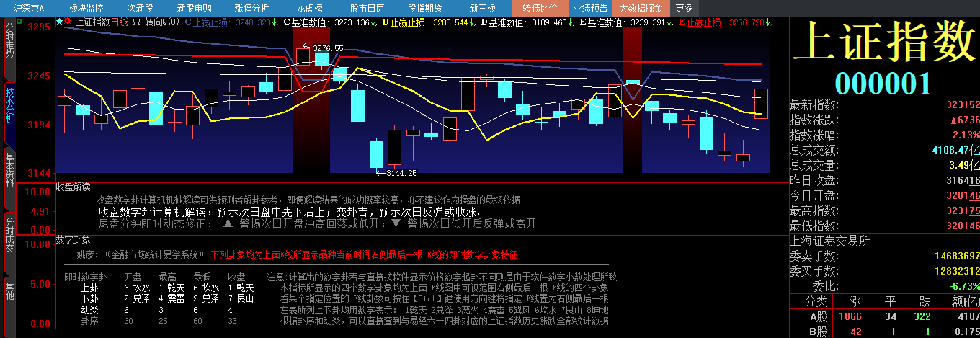Select the C基准数值 3223.136 readout
Image resolution: width=980 pixels, height=338 pixels.
(x=330, y=22)
